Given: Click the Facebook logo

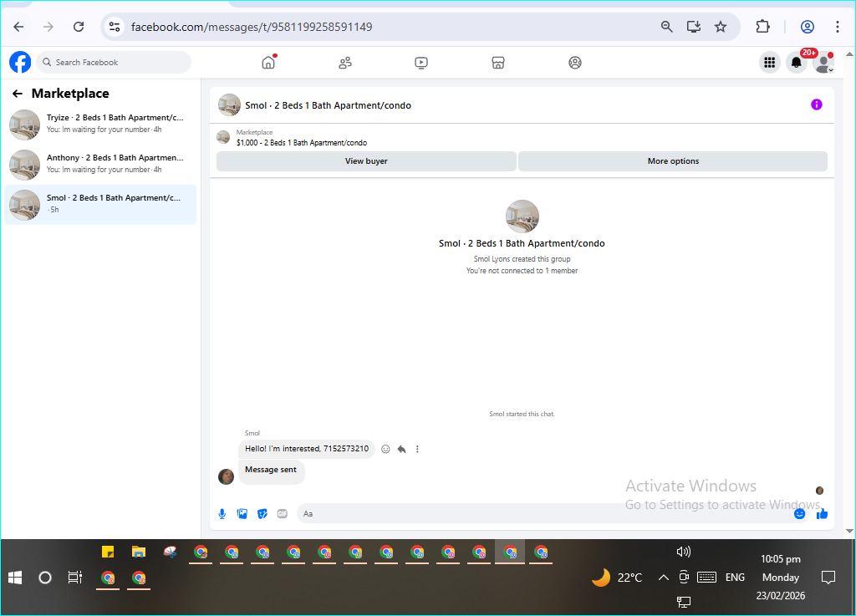Looking at the screenshot, I should click(x=20, y=62).
